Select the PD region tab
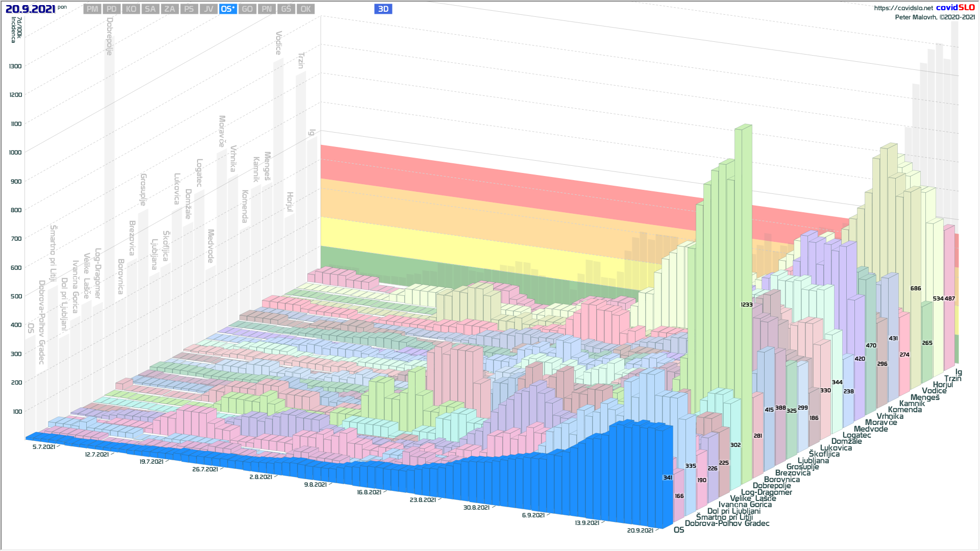The image size is (980, 551). (x=112, y=9)
